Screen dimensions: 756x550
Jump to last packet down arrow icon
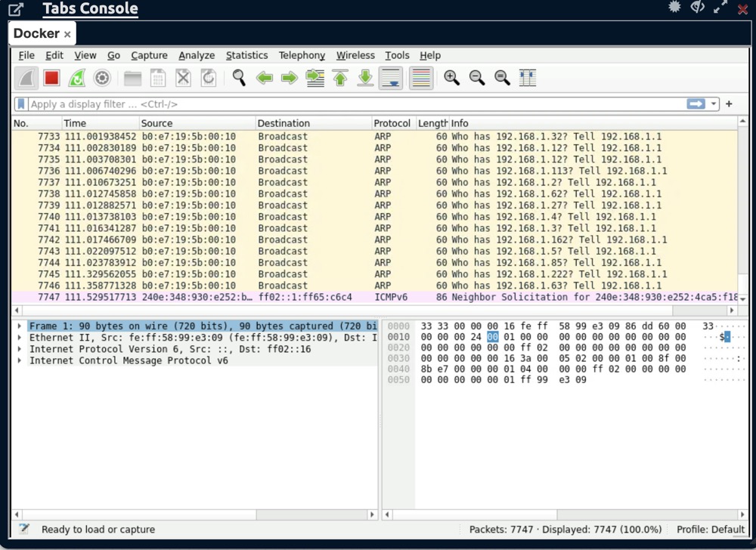tap(365, 78)
